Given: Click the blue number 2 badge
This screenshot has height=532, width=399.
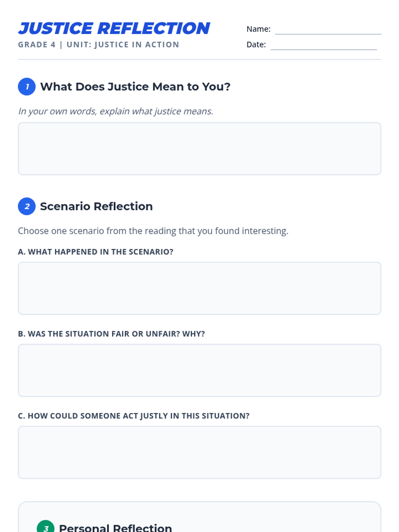Looking at the screenshot, I should click(x=27, y=206).
